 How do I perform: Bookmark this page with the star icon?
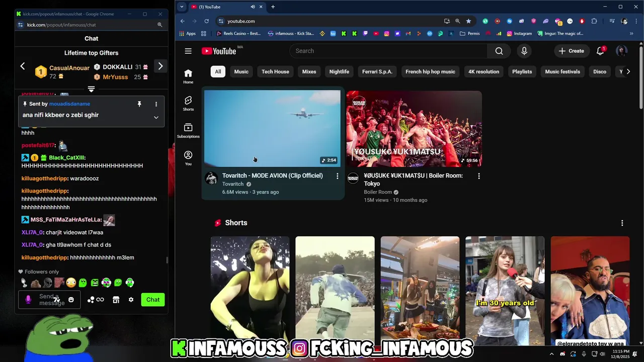pyautogui.click(x=468, y=21)
